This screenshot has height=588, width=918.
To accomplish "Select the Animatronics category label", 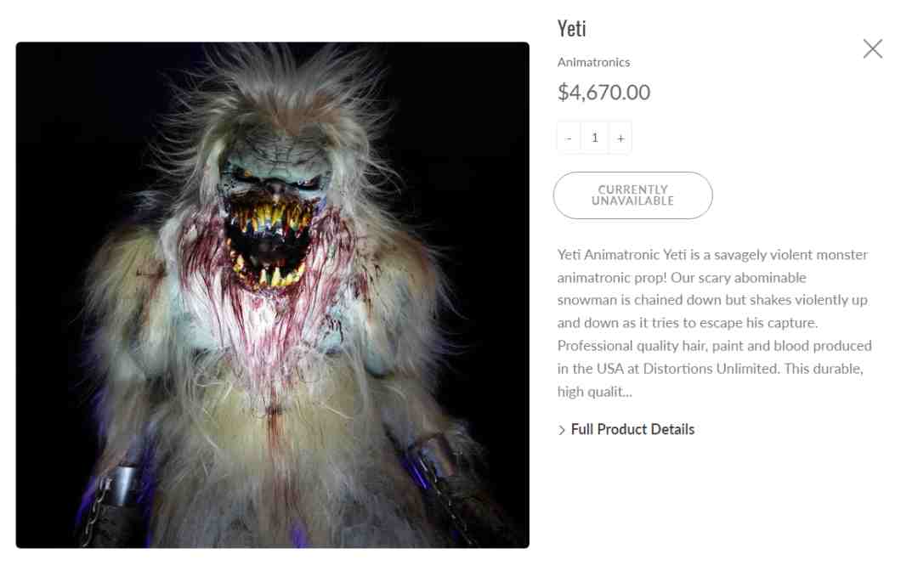I will pyautogui.click(x=593, y=62).
